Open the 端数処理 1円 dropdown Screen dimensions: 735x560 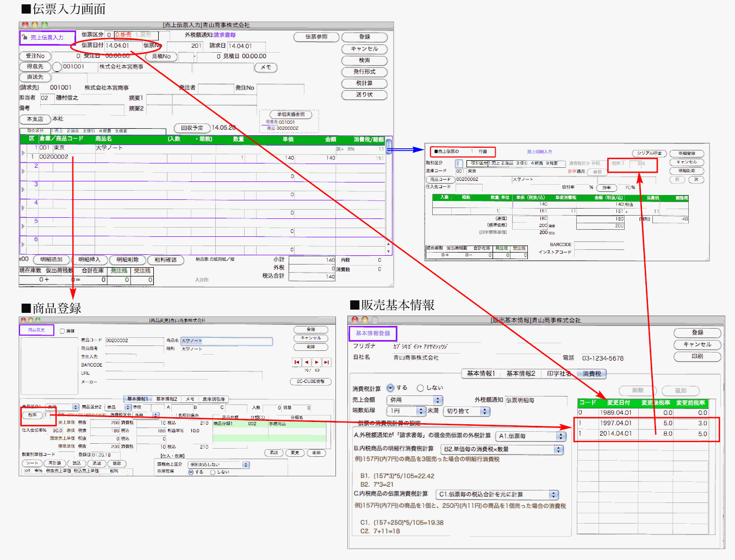[x=406, y=411]
